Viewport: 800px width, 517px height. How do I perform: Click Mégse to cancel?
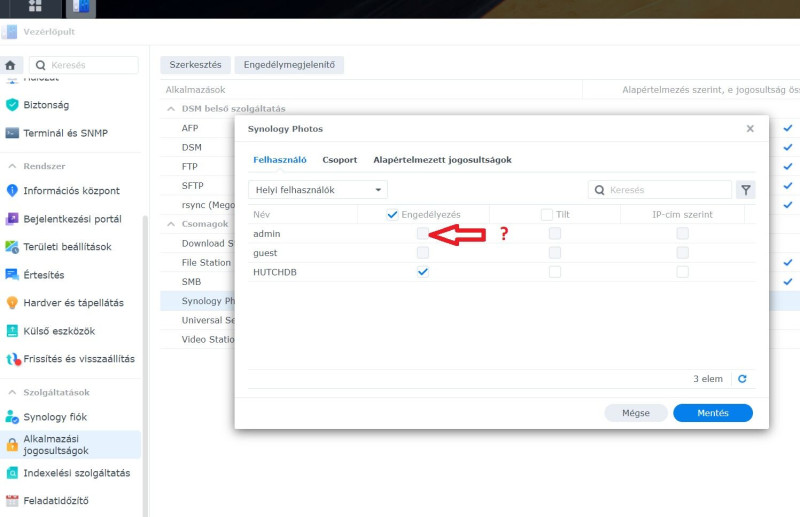[x=636, y=413]
